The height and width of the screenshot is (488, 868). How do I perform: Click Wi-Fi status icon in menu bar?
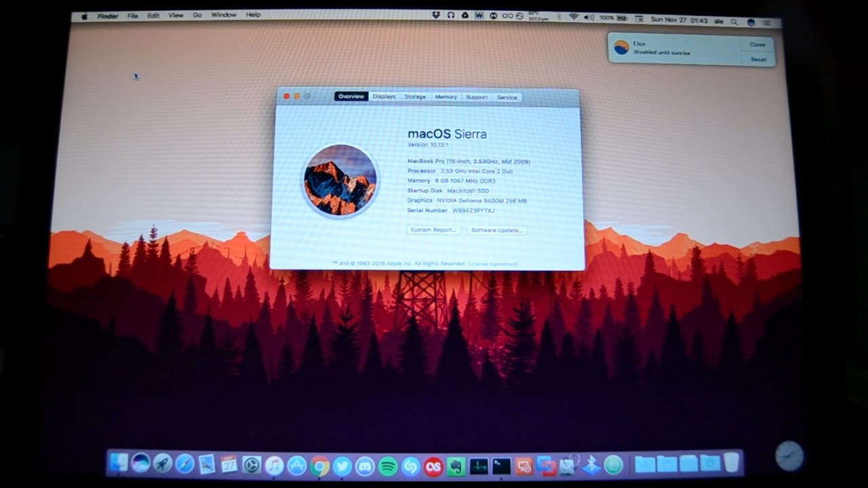(574, 17)
